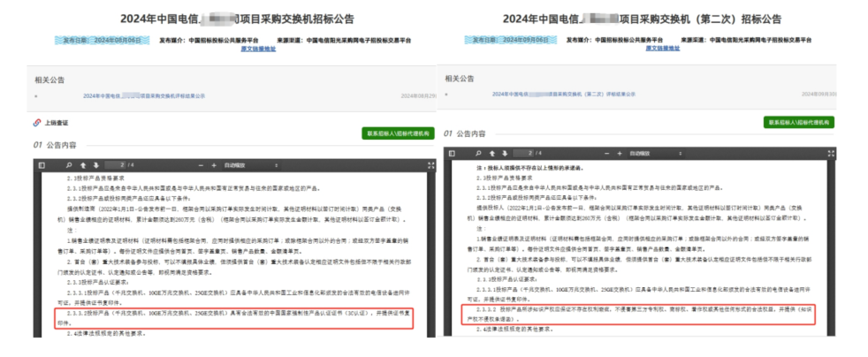The height and width of the screenshot is (357, 868).
Task: Click the right page's 01 公告内容 heading
Action: point(464,133)
